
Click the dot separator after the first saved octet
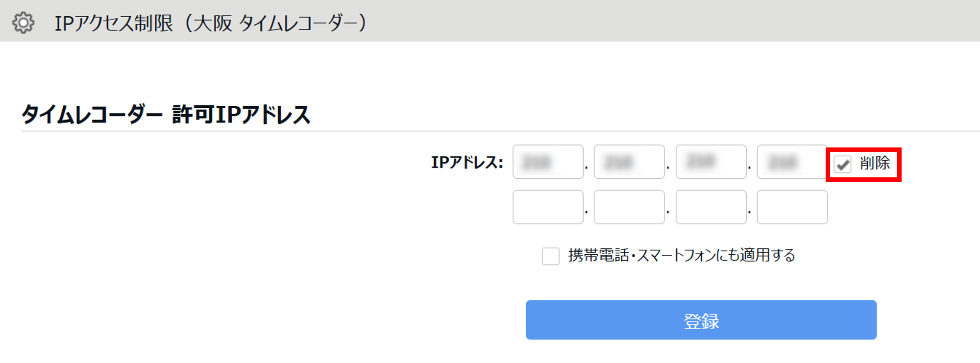[x=587, y=168]
